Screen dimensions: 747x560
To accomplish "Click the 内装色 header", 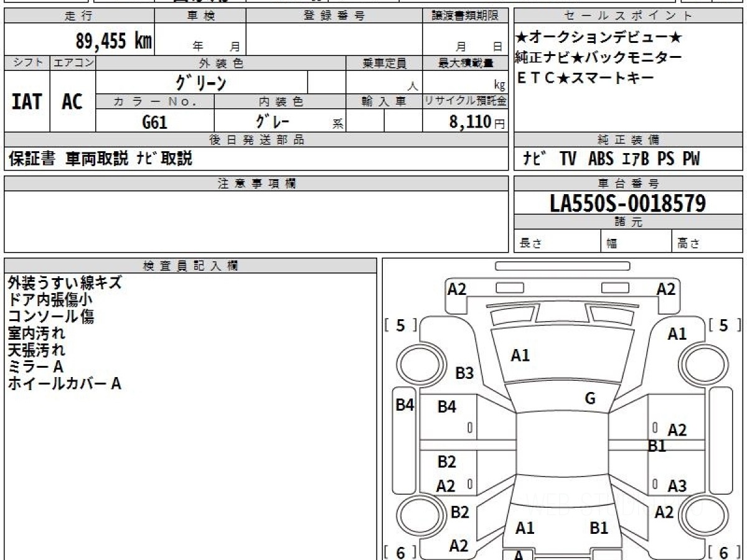I will [x=280, y=101].
